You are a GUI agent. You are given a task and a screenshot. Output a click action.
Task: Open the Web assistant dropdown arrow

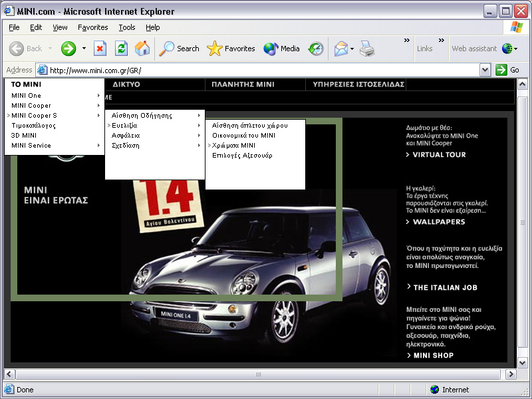click(x=516, y=49)
